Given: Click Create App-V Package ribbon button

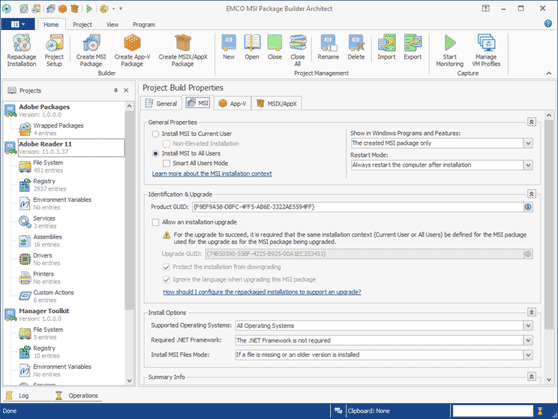Looking at the screenshot, I should [x=132, y=51].
